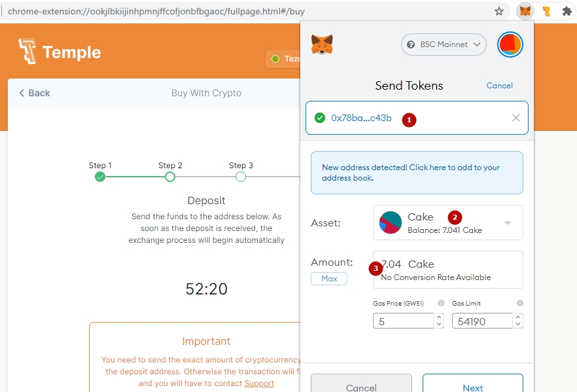Open the Temple wallet extension icon
Viewport: 577px width, 392px height.
click(546, 11)
